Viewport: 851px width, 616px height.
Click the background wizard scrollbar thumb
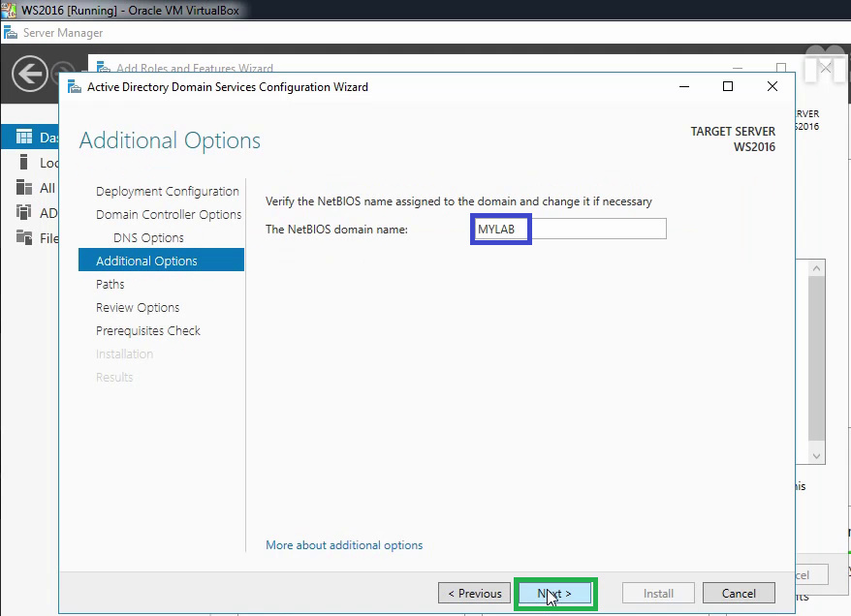coord(816,358)
